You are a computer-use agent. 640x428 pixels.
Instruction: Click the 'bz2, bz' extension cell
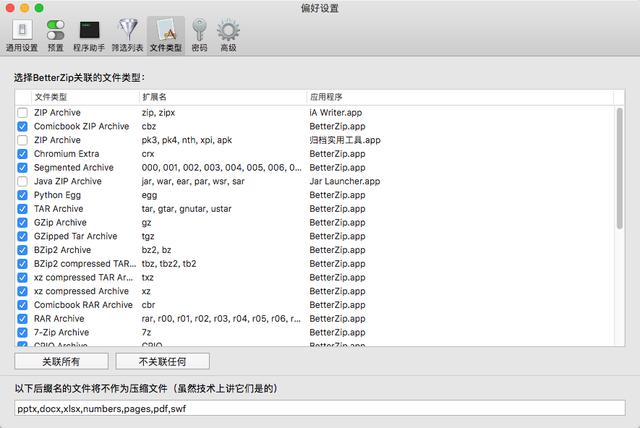coord(156,250)
